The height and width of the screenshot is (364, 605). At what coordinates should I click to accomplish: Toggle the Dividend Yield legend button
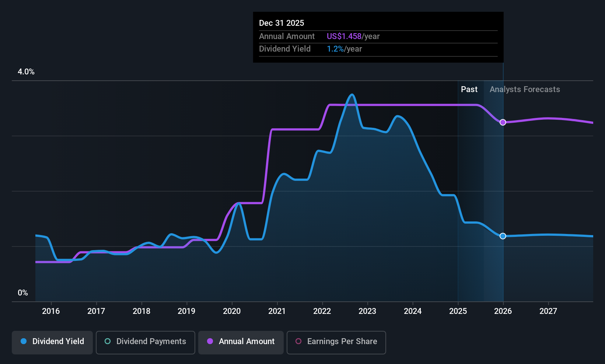pos(52,342)
